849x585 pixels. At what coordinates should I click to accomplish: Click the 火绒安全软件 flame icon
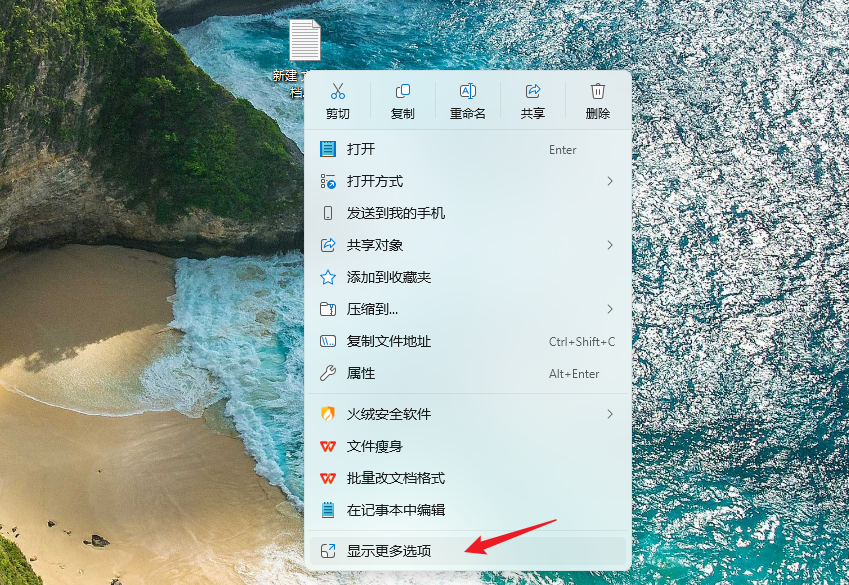coord(330,414)
